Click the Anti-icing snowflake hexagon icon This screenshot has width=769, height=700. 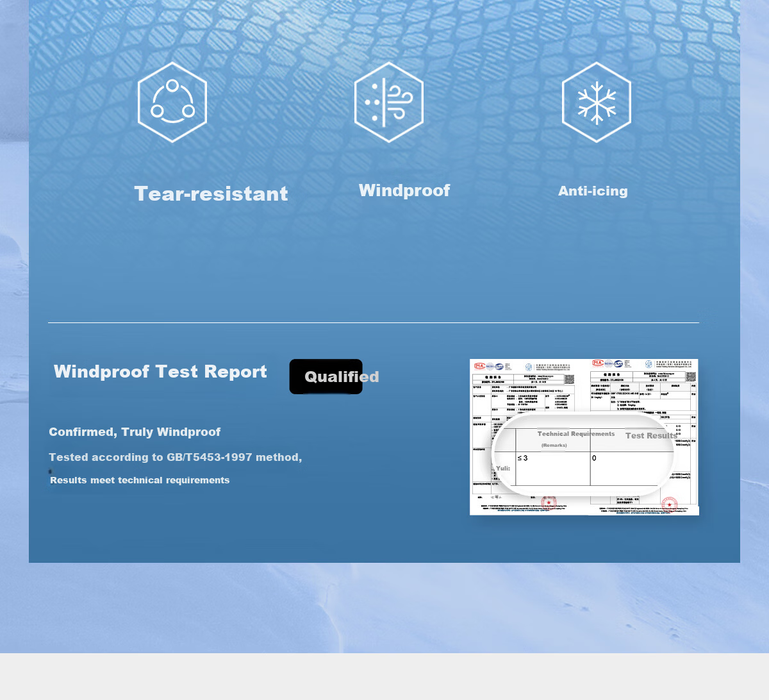pyautogui.click(x=597, y=103)
